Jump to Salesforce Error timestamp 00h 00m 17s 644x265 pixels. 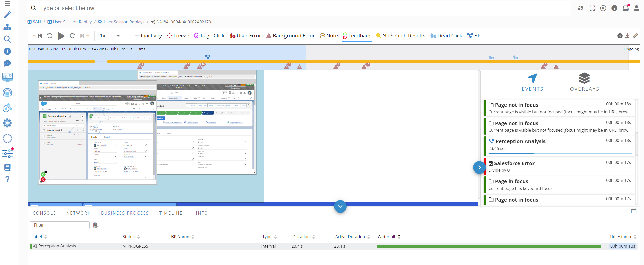tap(618, 162)
